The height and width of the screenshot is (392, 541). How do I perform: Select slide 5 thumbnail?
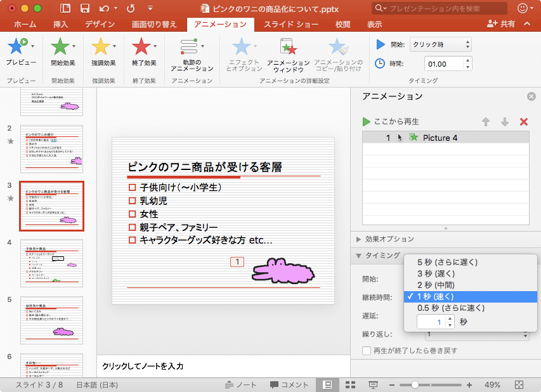pyautogui.click(x=52, y=320)
